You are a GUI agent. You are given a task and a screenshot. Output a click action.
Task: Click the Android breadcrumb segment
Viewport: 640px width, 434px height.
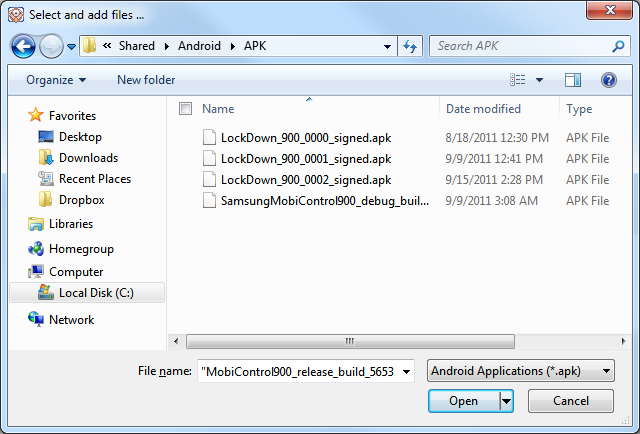point(199,46)
